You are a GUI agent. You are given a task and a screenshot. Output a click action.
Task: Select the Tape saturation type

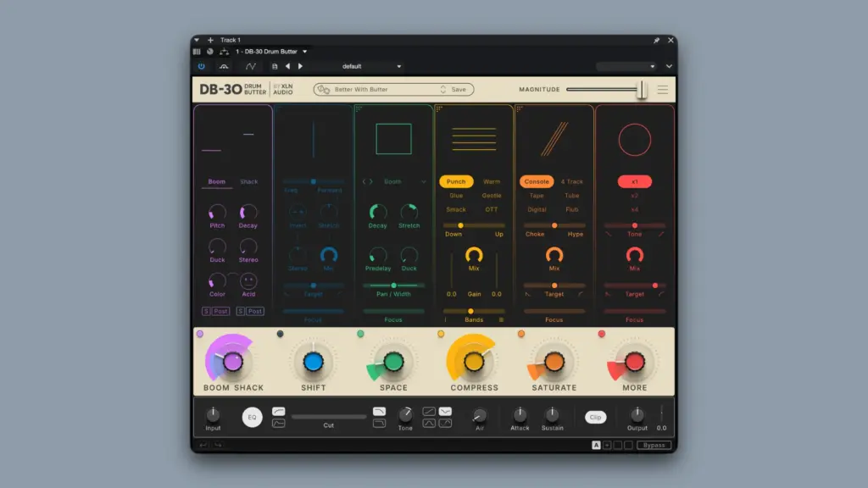click(537, 196)
